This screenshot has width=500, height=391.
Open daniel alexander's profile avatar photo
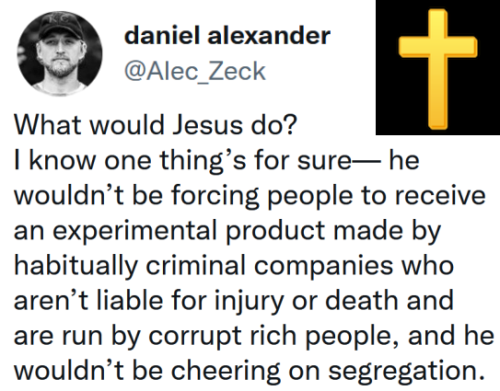tap(60, 53)
